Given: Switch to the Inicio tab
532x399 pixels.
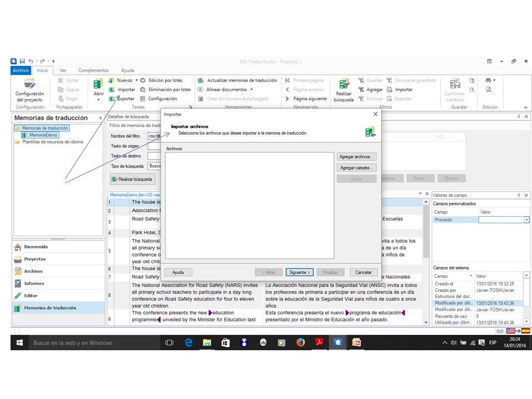Looking at the screenshot, I should click(43, 70).
